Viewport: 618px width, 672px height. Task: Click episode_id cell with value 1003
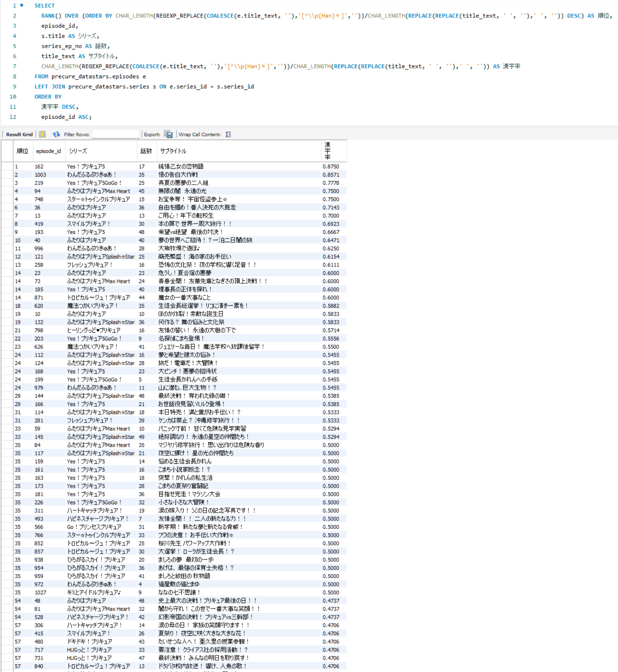[41, 175]
